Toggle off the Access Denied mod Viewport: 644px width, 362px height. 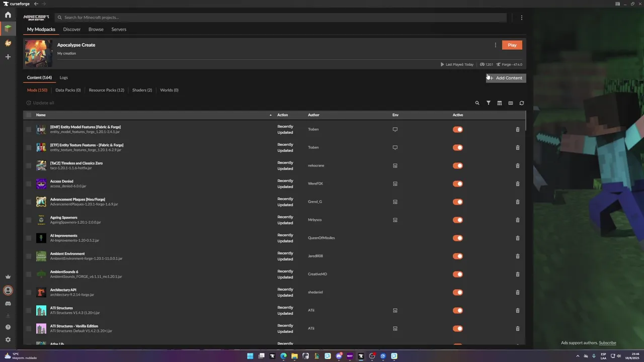coord(457,184)
